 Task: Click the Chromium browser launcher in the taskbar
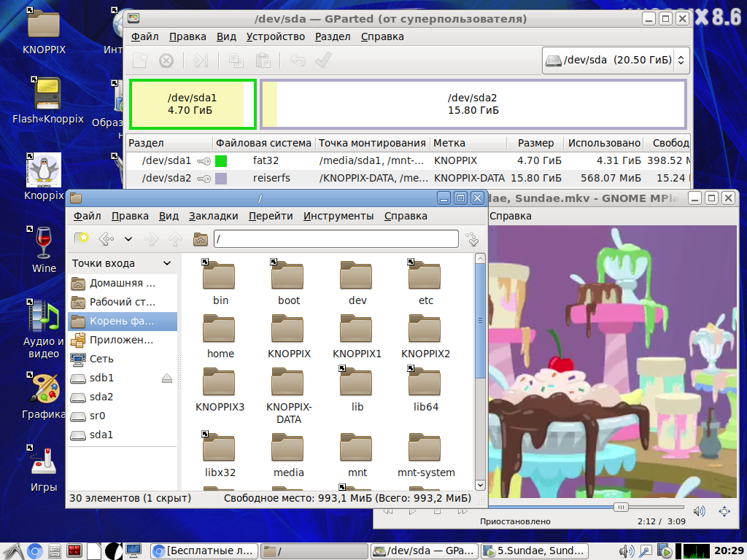(34, 551)
